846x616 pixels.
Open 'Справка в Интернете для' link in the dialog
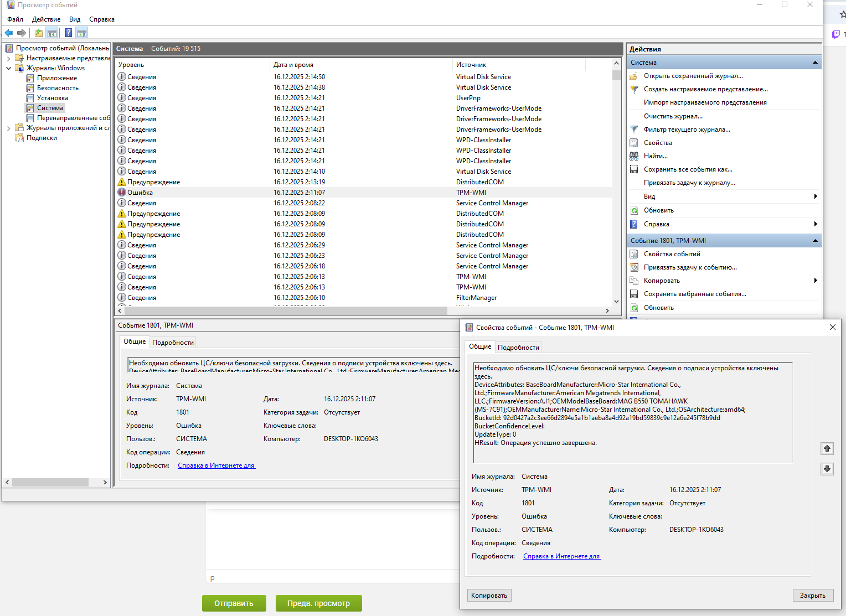561,556
